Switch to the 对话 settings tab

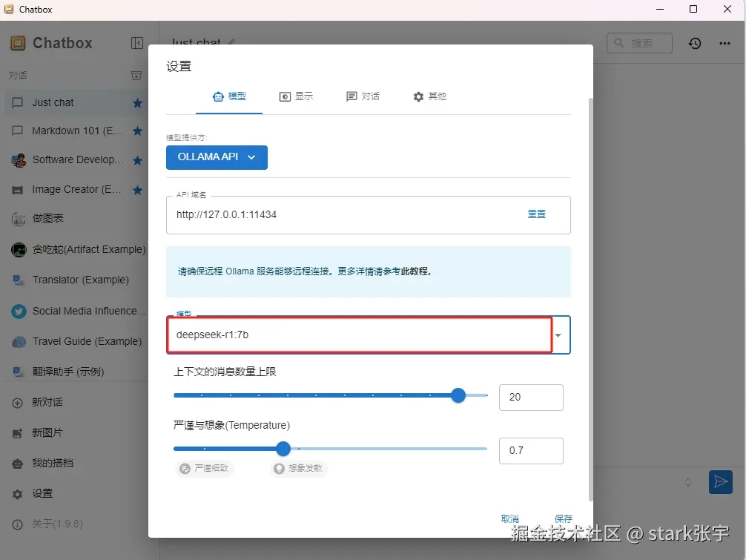pos(363,96)
